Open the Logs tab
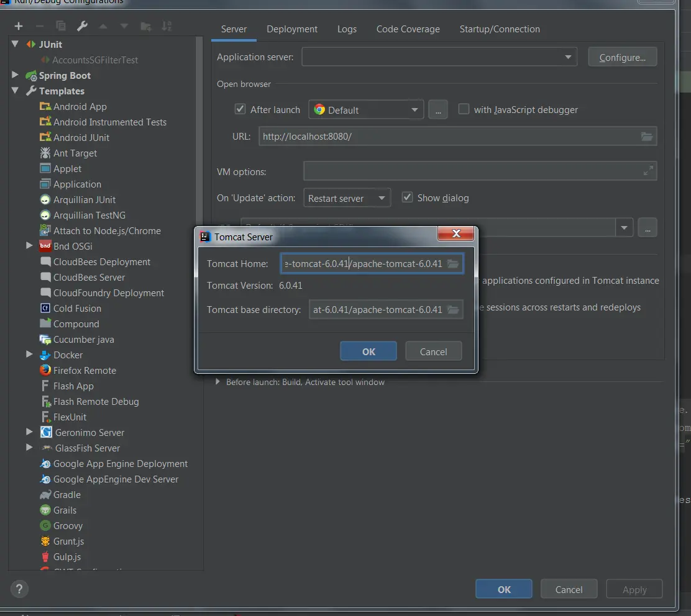The image size is (691, 616). point(347,29)
